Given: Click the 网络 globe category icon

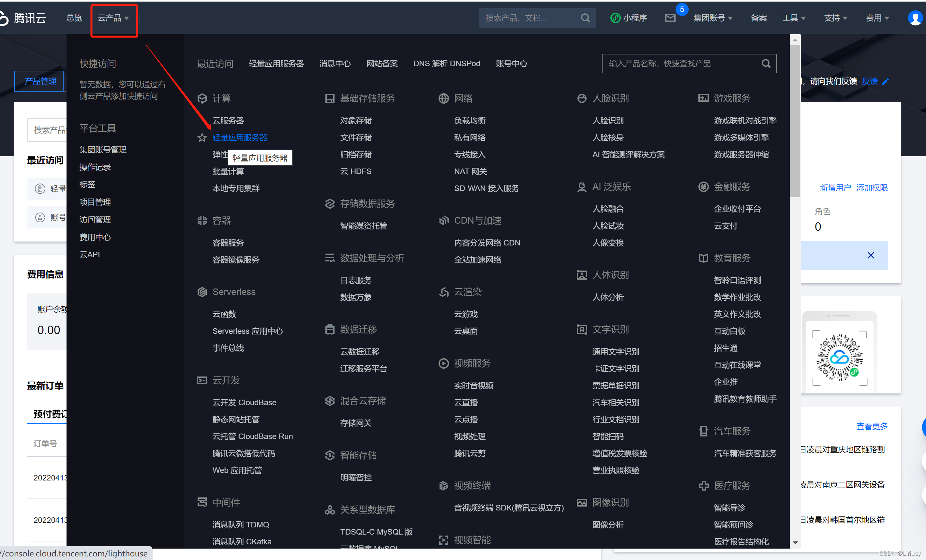Looking at the screenshot, I should coord(443,98).
